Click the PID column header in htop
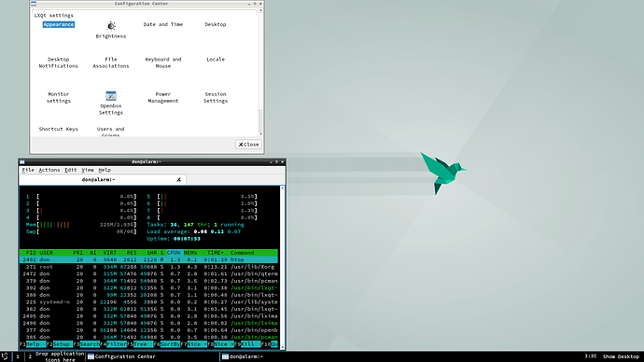This screenshot has height=362, width=644. click(31, 253)
